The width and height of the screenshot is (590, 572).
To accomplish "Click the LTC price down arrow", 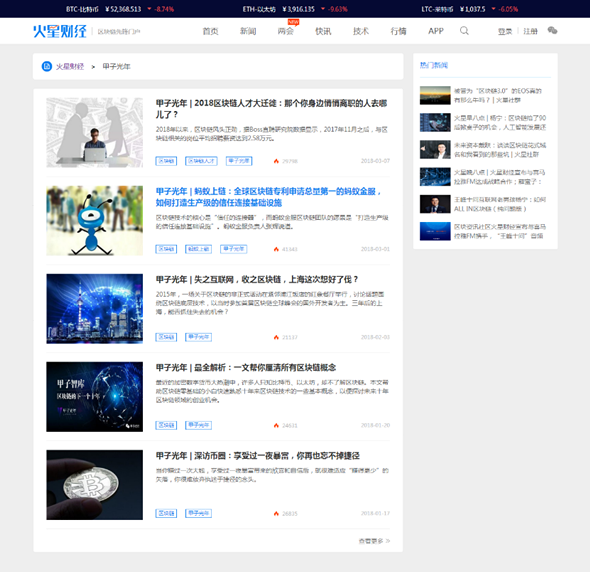I will [493, 9].
